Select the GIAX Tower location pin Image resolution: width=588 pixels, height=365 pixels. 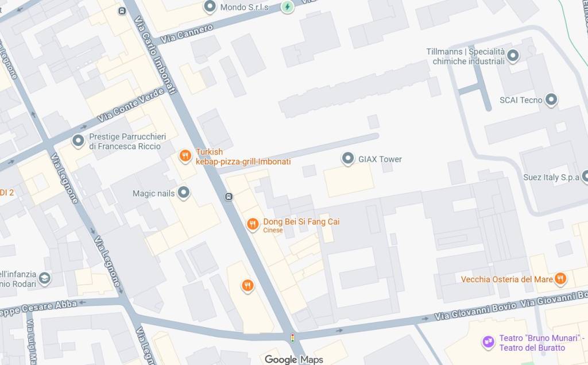pyautogui.click(x=347, y=159)
